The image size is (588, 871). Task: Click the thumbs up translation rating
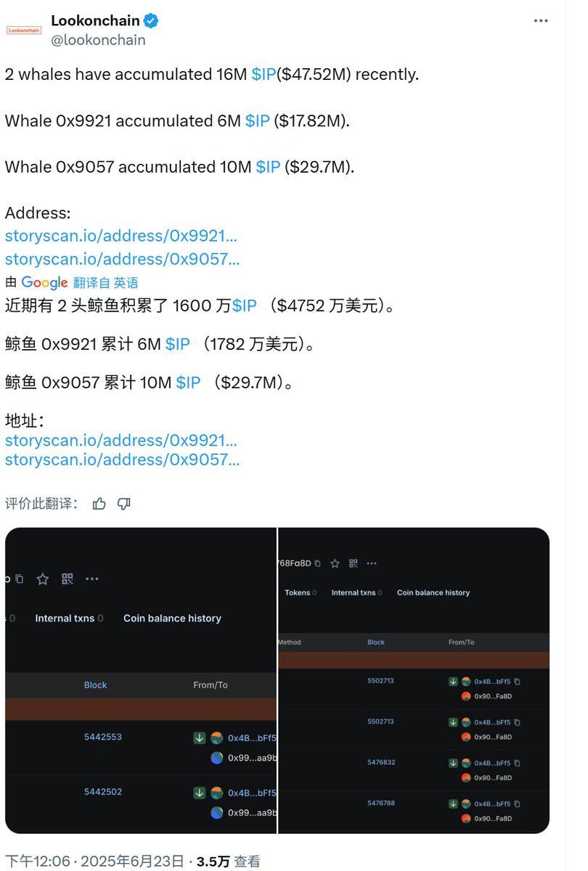99,503
